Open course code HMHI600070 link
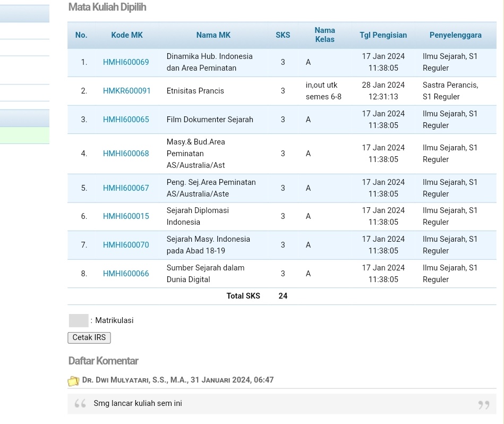This screenshot has height=424, width=504. click(126, 245)
